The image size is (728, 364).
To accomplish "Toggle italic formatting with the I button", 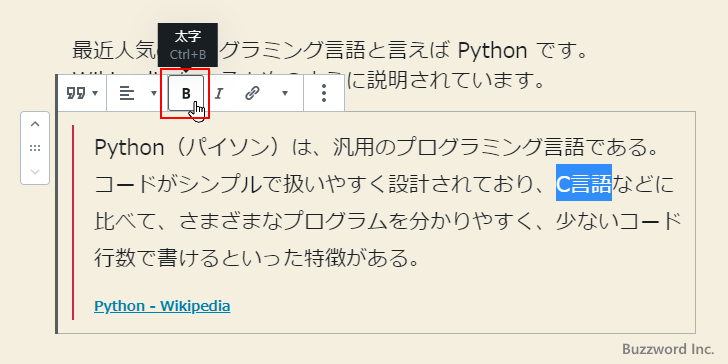I will pos(219,93).
